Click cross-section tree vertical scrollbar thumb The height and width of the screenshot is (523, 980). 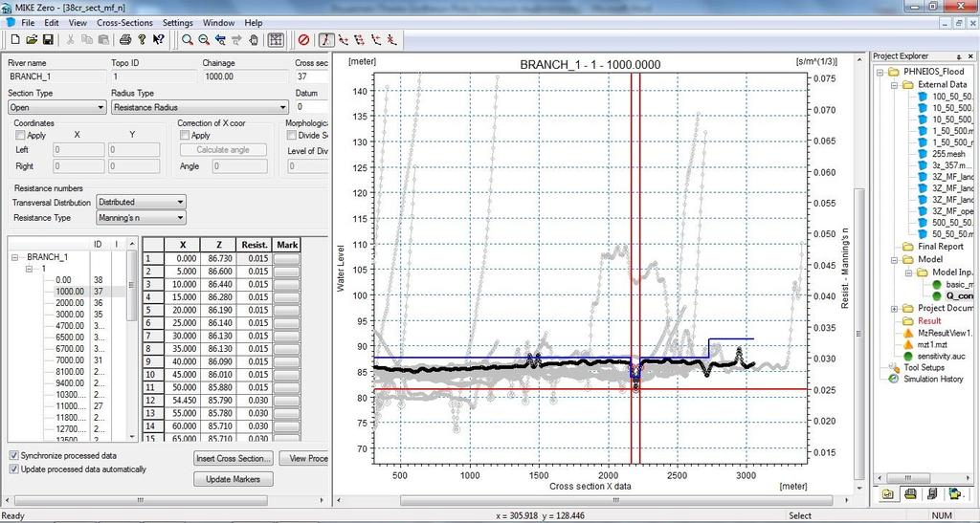pyautogui.click(x=131, y=286)
